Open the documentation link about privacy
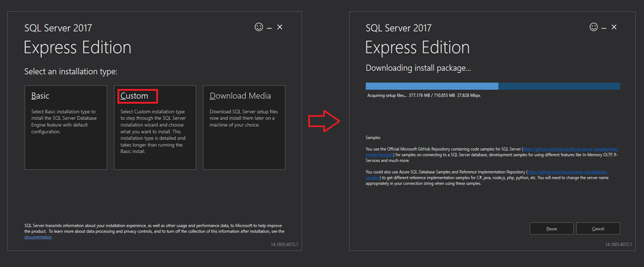 38,237
